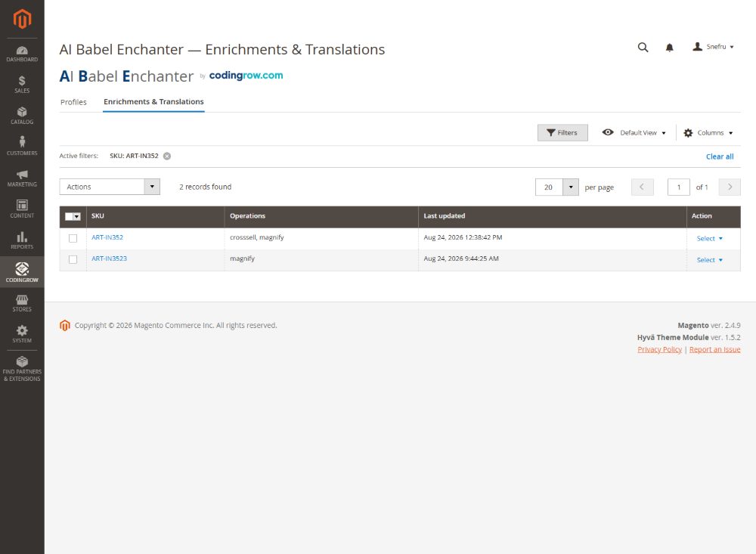Open notifications bell
This screenshot has height=554, width=756.
[669, 48]
